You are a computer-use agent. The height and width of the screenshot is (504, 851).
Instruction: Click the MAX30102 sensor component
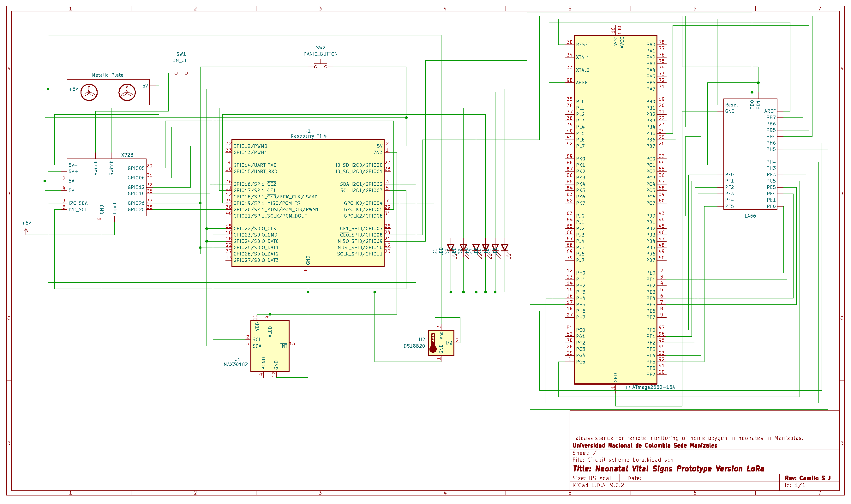coord(270,346)
